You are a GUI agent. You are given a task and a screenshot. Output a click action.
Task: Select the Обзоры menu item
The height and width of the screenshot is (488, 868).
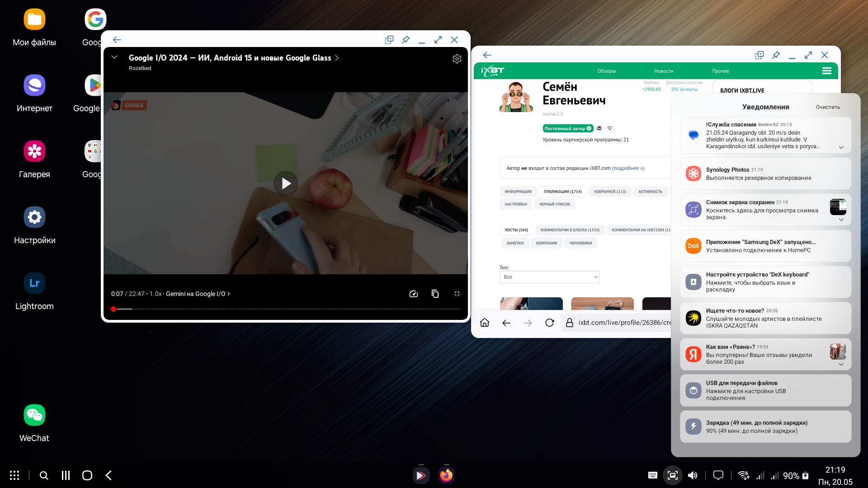[606, 71]
